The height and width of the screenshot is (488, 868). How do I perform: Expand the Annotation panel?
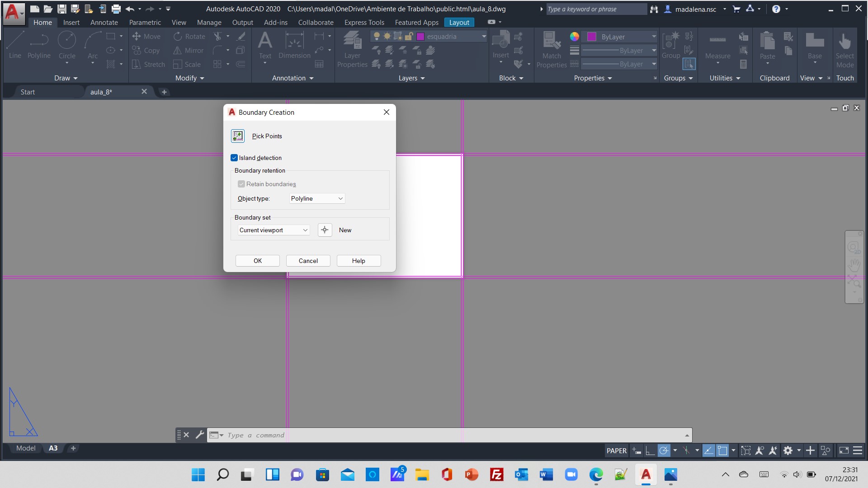coord(292,78)
